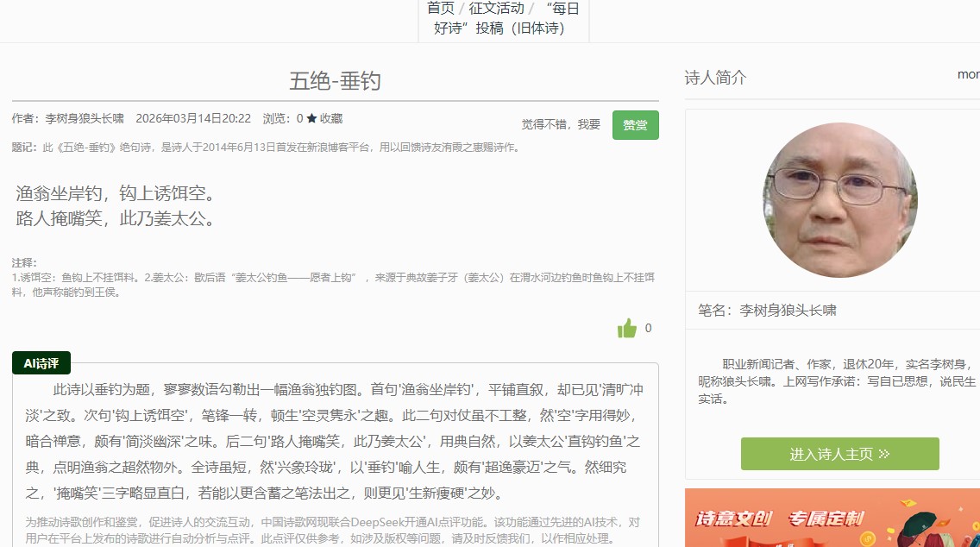The height and width of the screenshot is (547, 980).
Task: Click the 浏览 view count text
Action: [x=282, y=119]
